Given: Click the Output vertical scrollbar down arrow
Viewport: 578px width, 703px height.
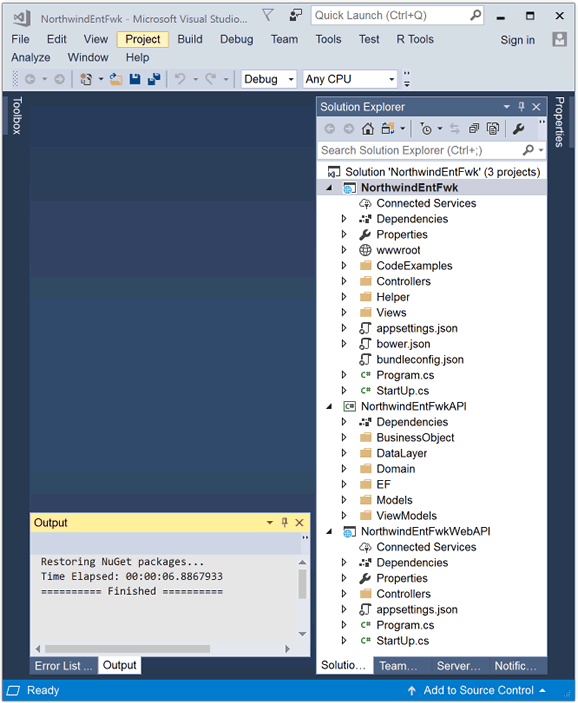Looking at the screenshot, I should click(x=302, y=634).
